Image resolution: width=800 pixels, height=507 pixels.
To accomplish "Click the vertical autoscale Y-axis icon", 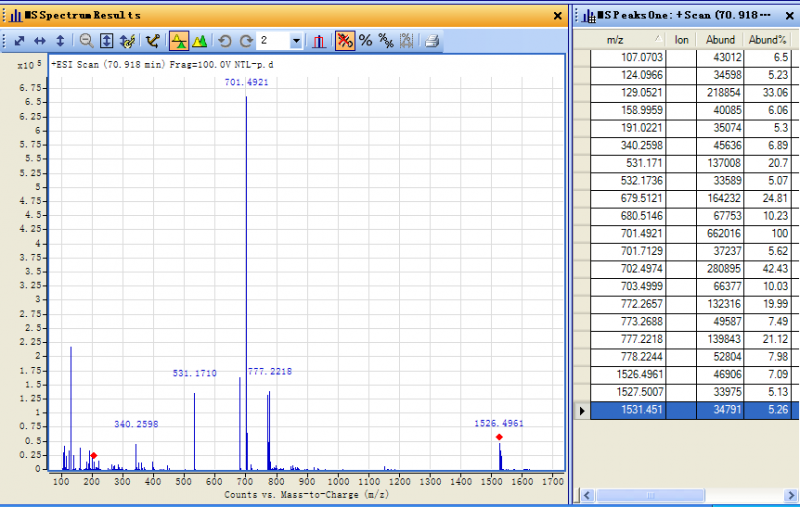I will (x=59, y=41).
